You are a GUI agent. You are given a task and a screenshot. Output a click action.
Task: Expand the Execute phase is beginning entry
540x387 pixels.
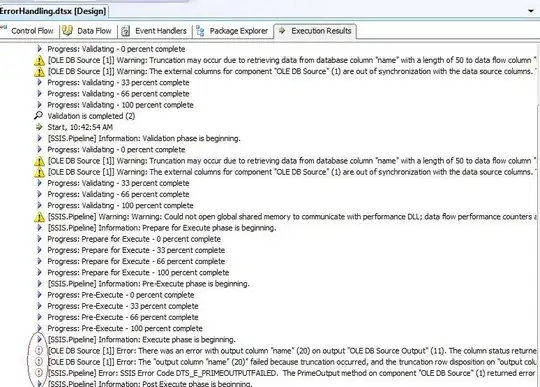[x=39, y=339]
